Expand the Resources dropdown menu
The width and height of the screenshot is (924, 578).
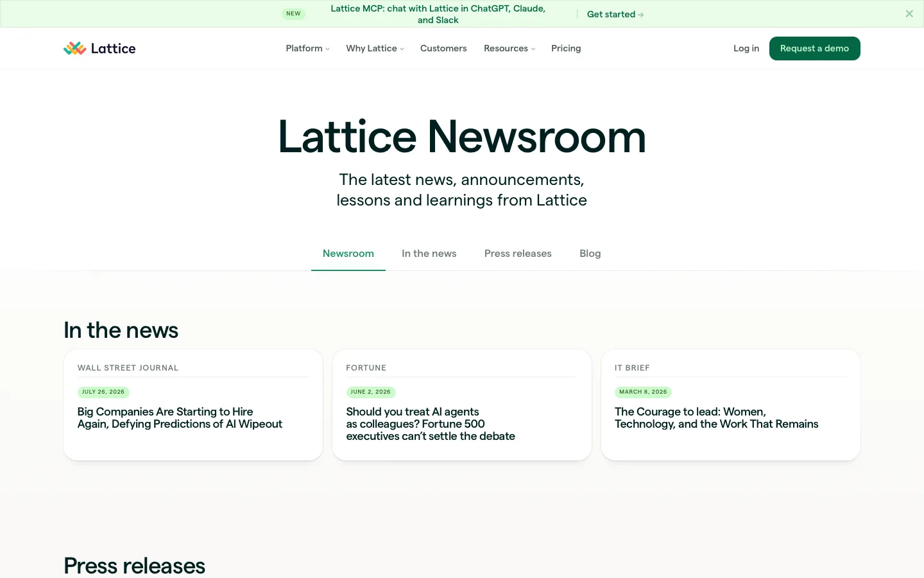509,48
